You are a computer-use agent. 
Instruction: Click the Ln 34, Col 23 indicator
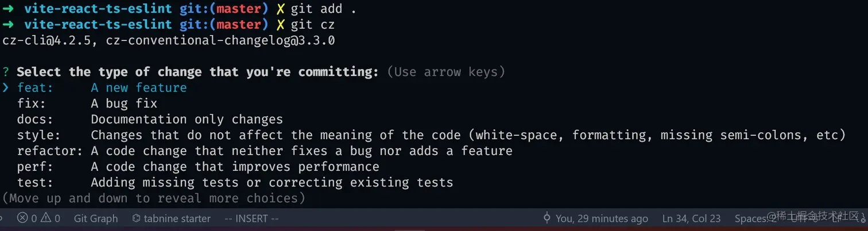[691, 218]
